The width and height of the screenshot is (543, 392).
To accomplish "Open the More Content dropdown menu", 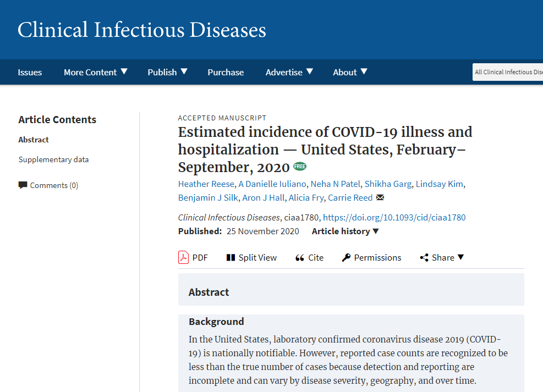I will [x=96, y=72].
